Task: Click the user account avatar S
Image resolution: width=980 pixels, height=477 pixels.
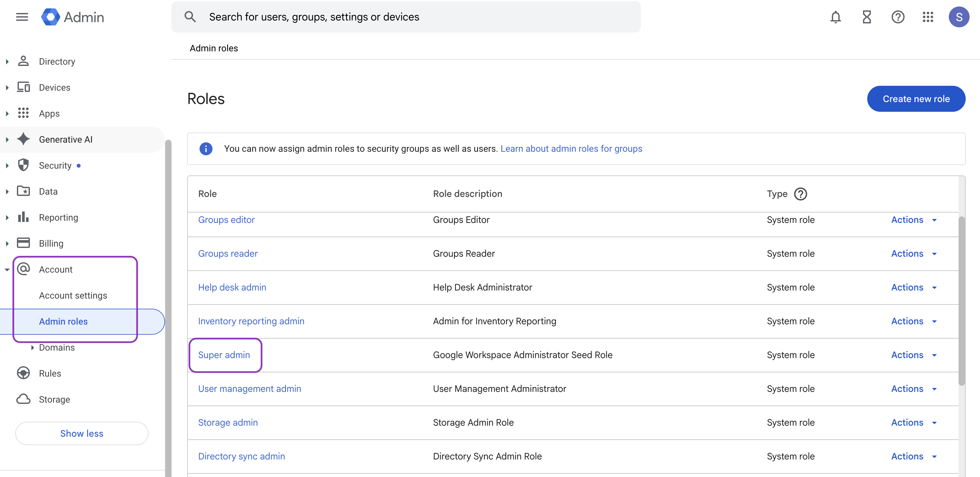Action: [959, 17]
